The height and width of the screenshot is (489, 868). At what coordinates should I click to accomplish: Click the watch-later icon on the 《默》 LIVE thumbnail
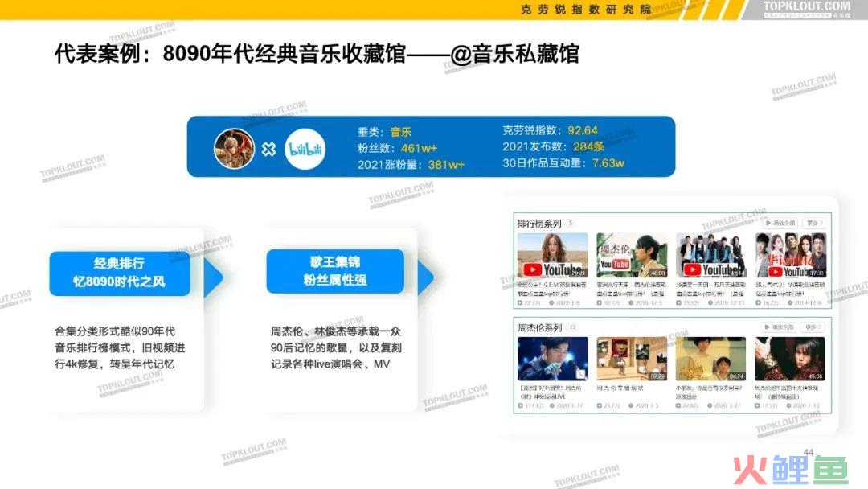580,374
